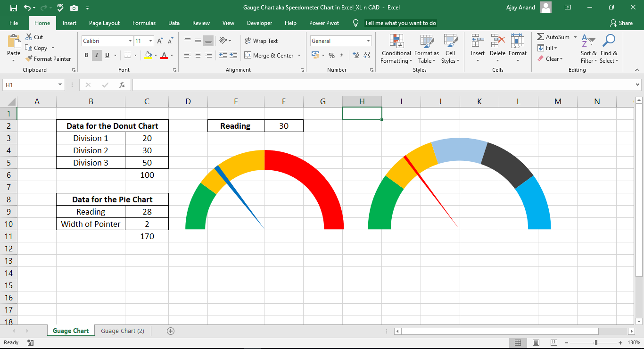
Task: Apply Comma Style number format
Action: (342, 55)
